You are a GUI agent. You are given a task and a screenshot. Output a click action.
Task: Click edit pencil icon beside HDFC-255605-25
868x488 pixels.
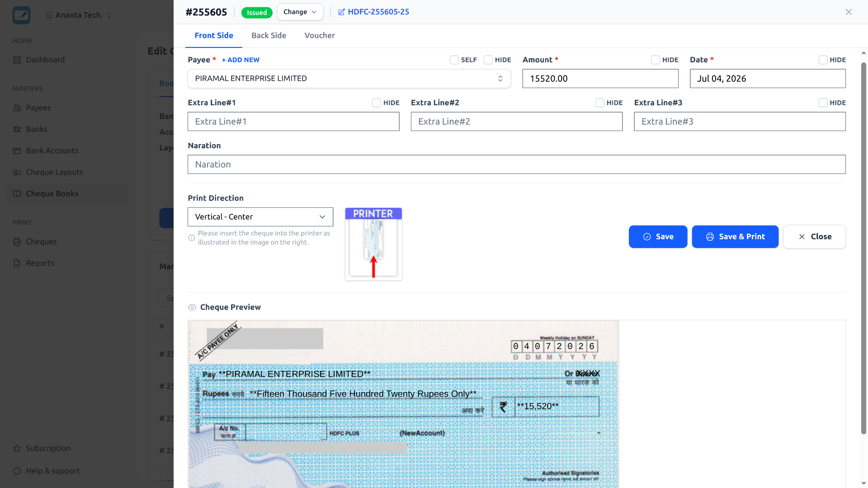coord(341,12)
